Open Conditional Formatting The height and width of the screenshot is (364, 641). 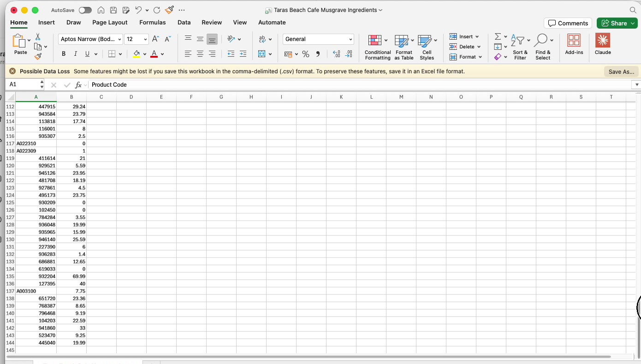[378, 47]
